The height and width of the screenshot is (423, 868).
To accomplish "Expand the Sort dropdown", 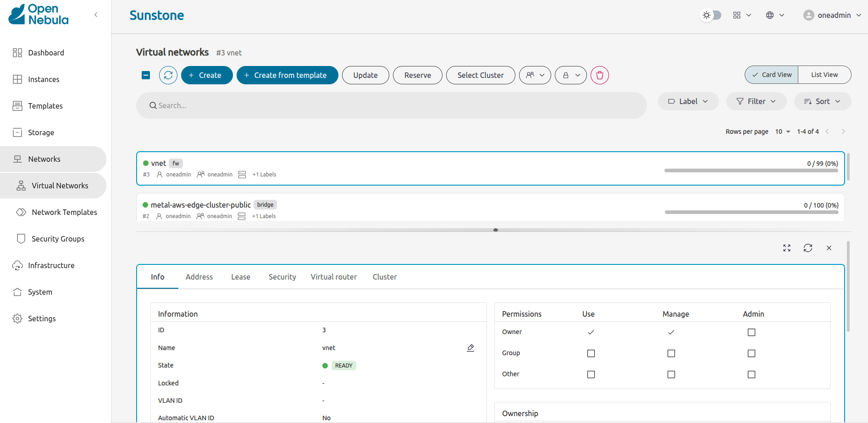I will pyautogui.click(x=822, y=101).
